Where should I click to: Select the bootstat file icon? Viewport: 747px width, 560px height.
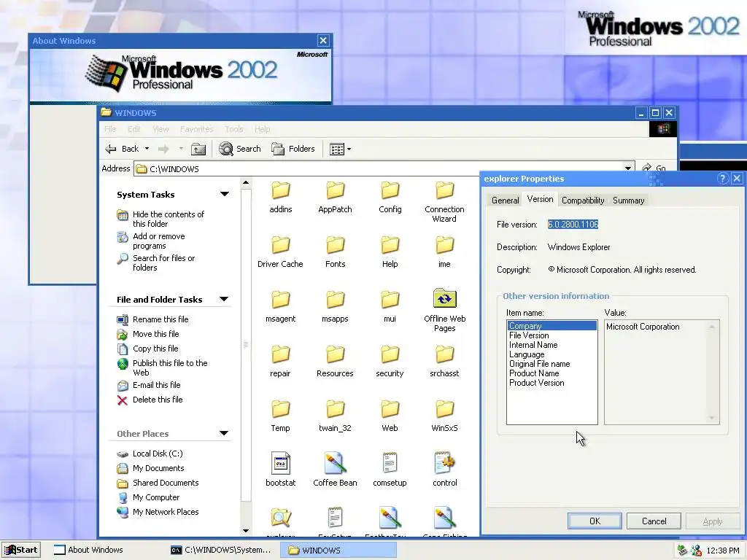281,463
